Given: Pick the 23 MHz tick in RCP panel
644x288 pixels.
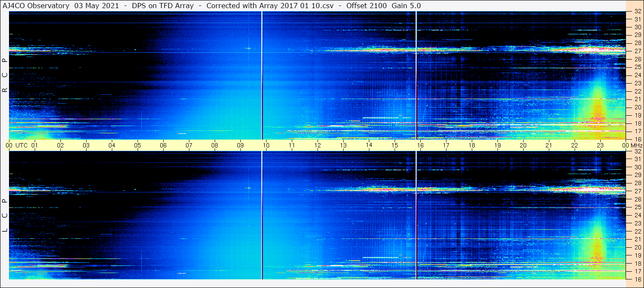Looking at the screenshot, I should [637, 83].
